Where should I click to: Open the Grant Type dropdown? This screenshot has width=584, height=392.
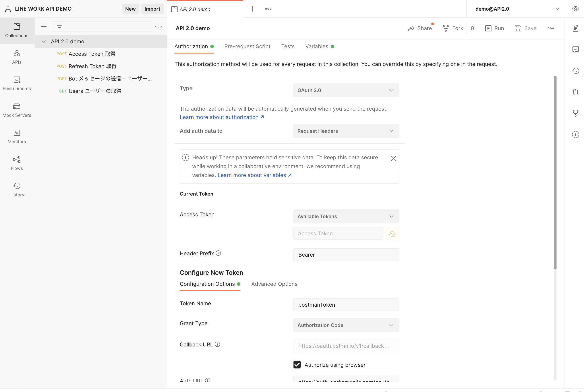coord(346,325)
